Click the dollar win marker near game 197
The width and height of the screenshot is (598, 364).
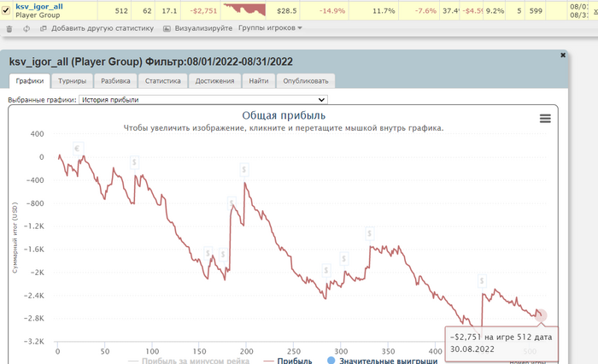[x=244, y=170]
